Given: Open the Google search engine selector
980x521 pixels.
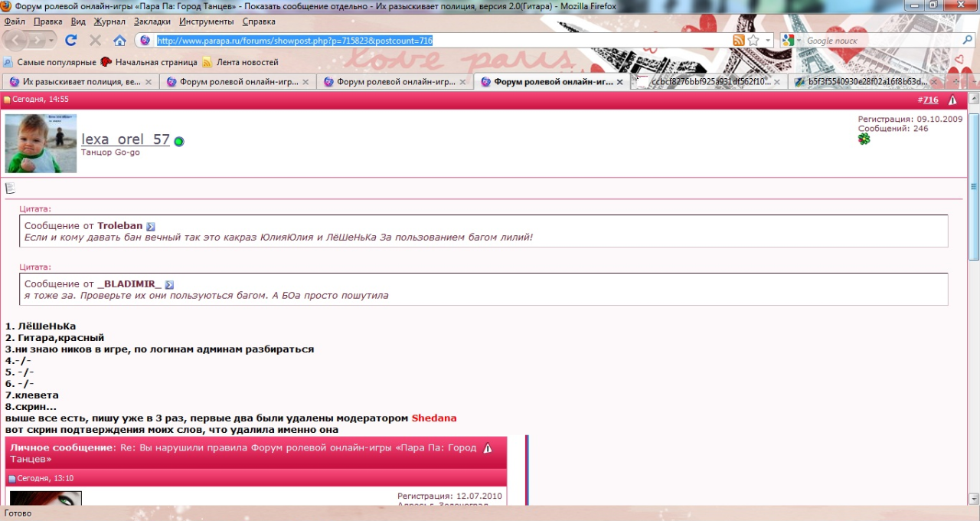Looking at the screenshot, I should click(x=791, y=41).
